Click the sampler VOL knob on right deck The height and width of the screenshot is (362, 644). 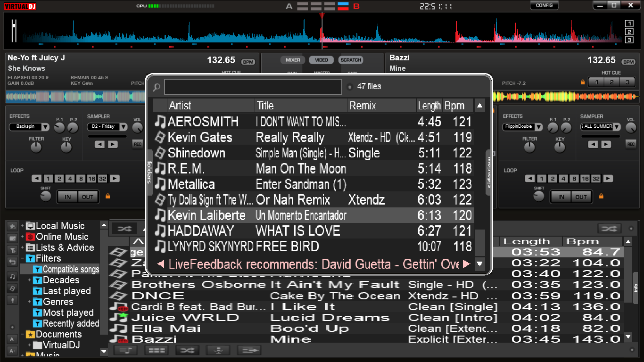pyautogui.click(x=631, y=127)
